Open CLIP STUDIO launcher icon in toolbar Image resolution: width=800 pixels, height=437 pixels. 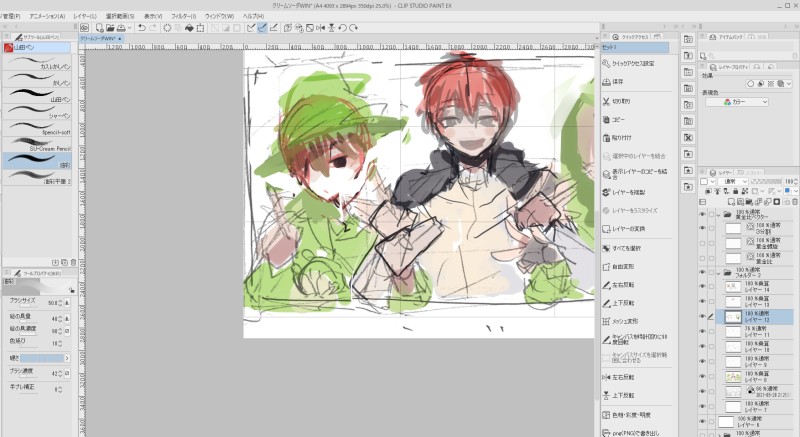(x=85, y=28)
